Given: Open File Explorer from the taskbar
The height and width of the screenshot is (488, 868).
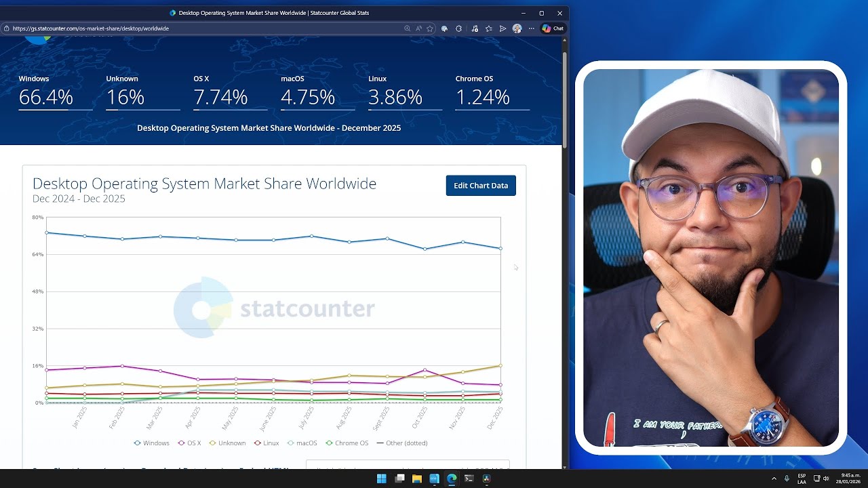Looking at the screenshot, I should [x=417, y=479].
